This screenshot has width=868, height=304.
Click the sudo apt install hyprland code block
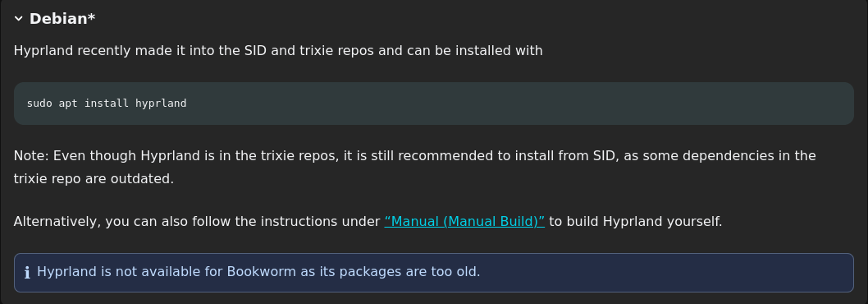click(x=433, y=104)
